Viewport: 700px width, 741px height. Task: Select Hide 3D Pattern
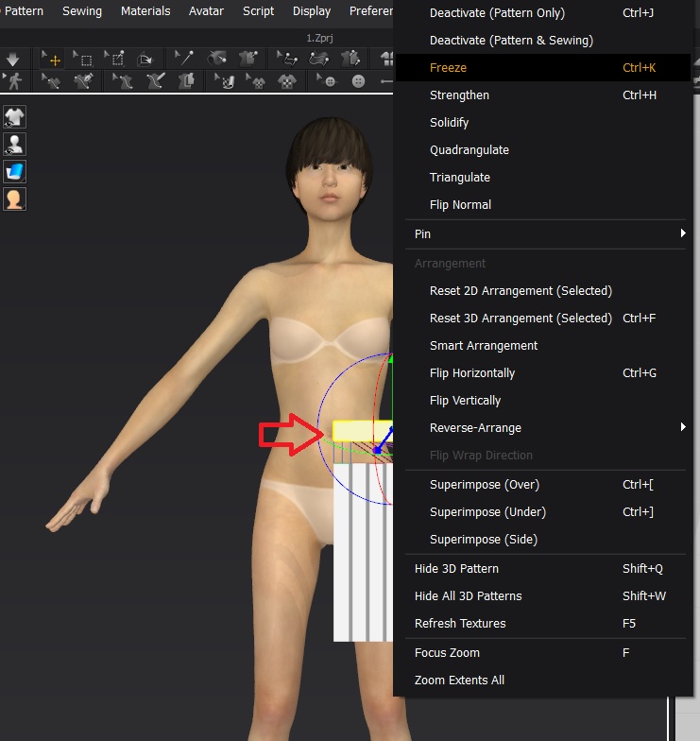coord(542,569)
